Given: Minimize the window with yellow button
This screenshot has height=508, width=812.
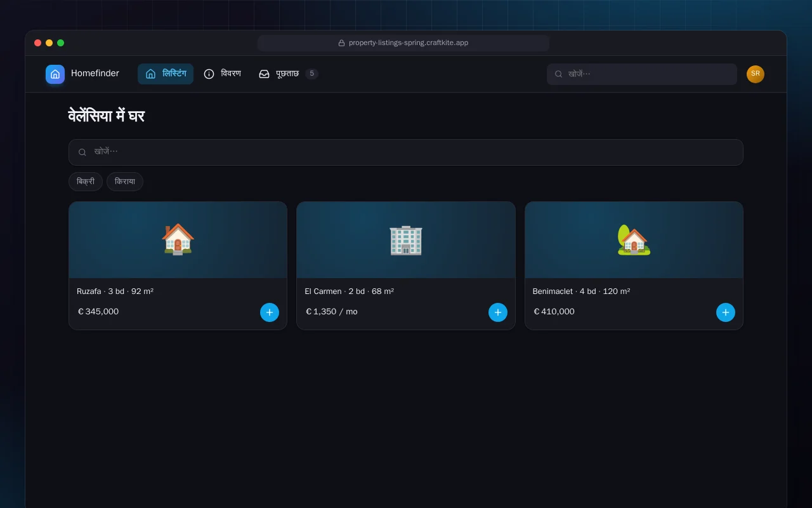Looking at the screenshot, I should click(x=49, y=43).
